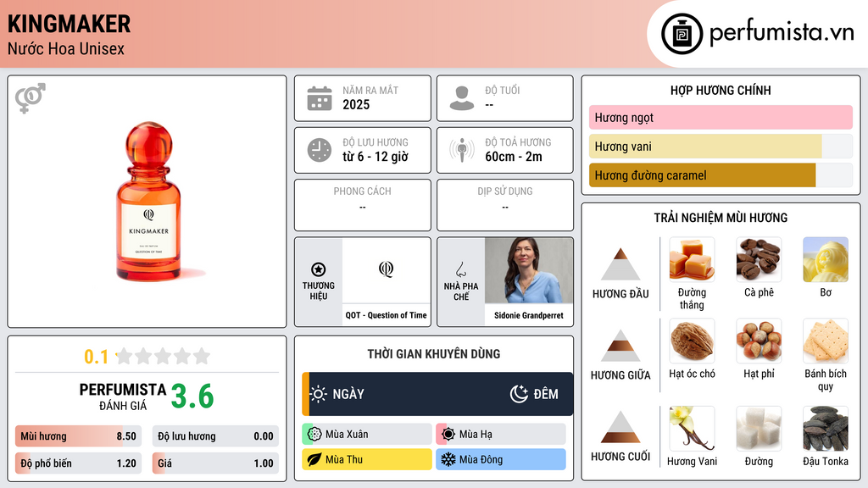Click the nose icon above Nhà pha chế
Image resolution: width=868 pixels, height=488 pixels.
[460, 270]
